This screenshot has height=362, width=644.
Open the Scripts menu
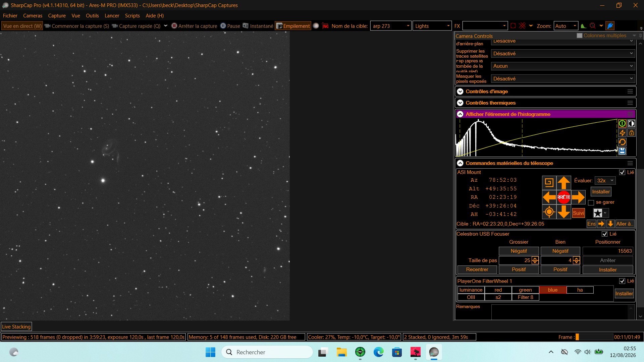132,16
